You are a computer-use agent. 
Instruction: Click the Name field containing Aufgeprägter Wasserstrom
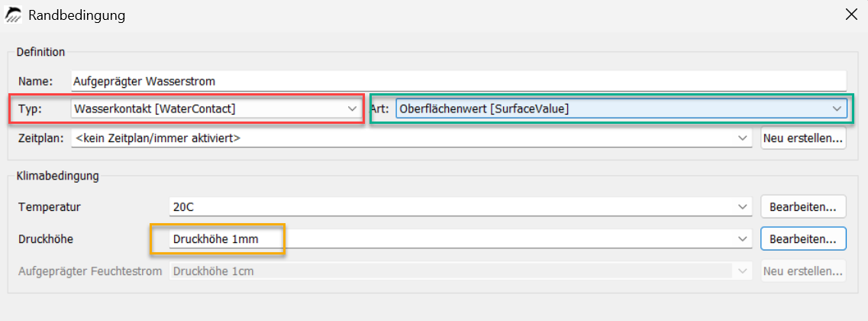(x=459, y=81)
